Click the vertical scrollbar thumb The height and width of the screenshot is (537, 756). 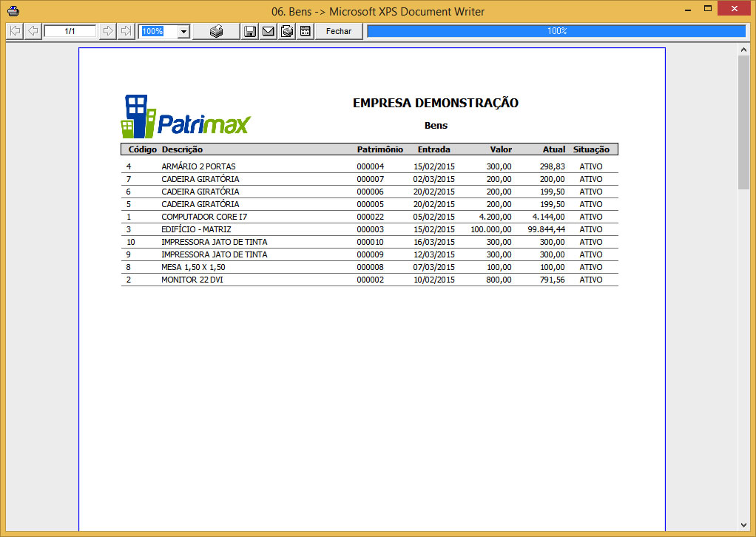click(x=743, y=123)
